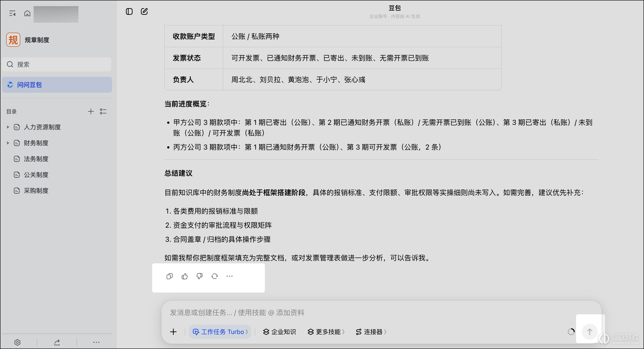
Task: Add a new directory item with plus icon
Action: pos(91,111)
